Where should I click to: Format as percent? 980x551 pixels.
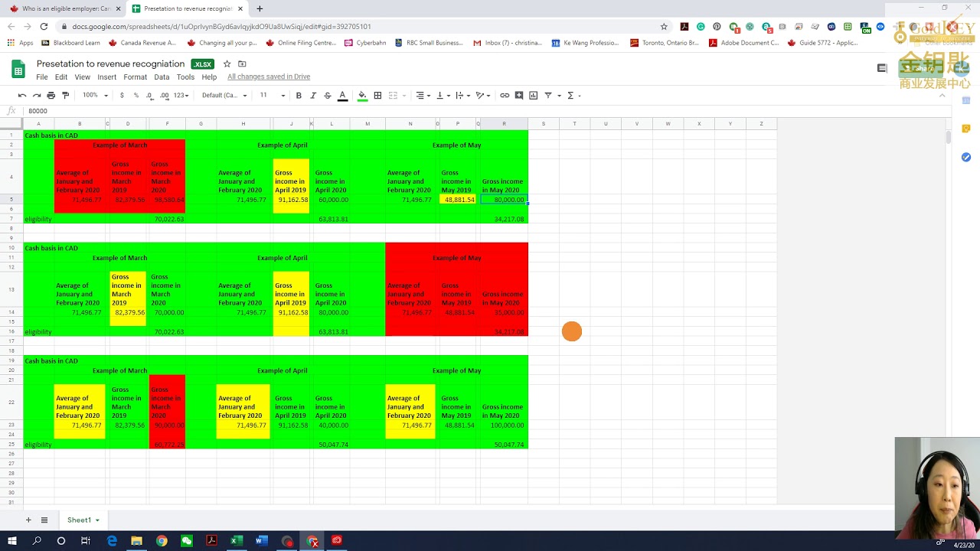click(x=136, y=96)
